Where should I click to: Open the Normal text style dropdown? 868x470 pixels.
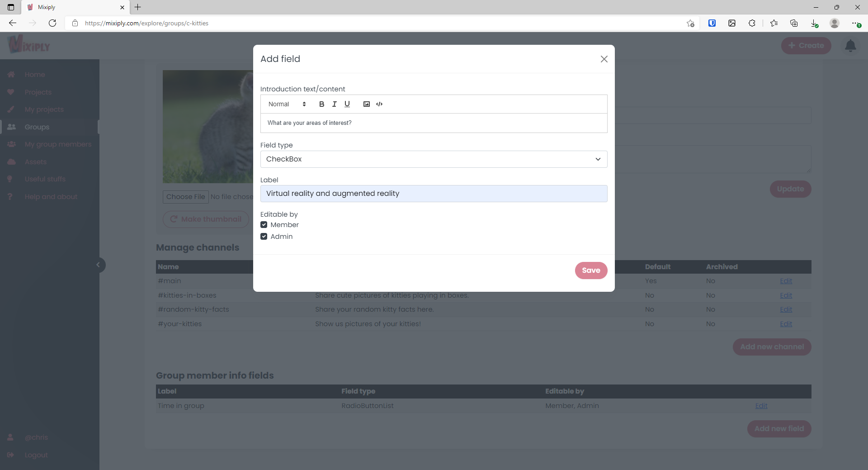coord(287,104)
